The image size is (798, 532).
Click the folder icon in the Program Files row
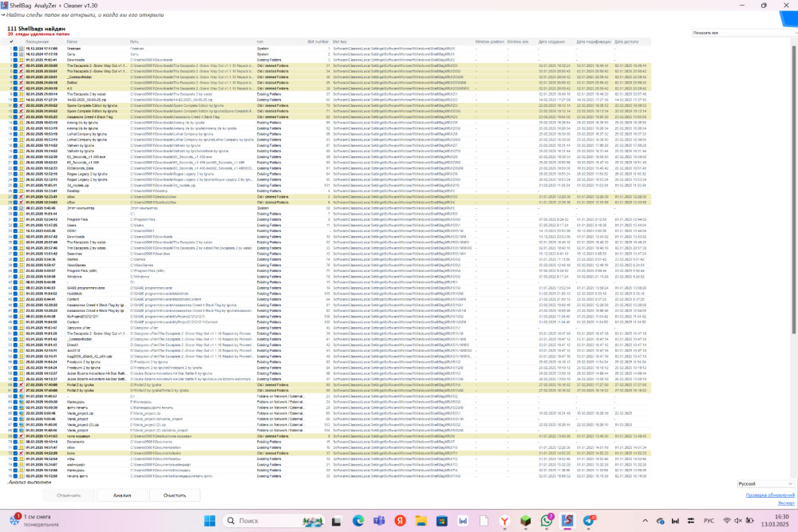click(21, 219)
